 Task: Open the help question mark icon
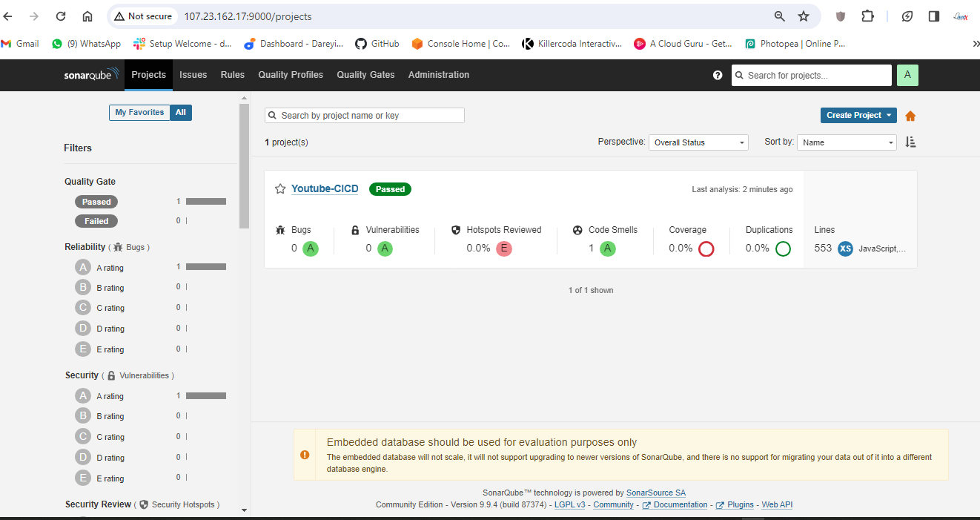[x=718, y=75]
